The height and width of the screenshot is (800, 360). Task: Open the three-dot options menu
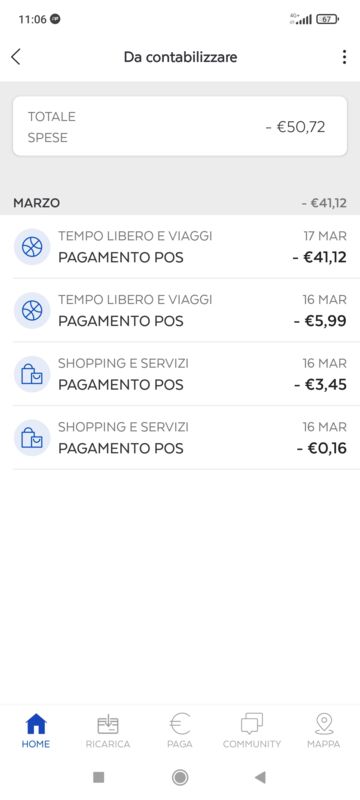coord(344,57)
